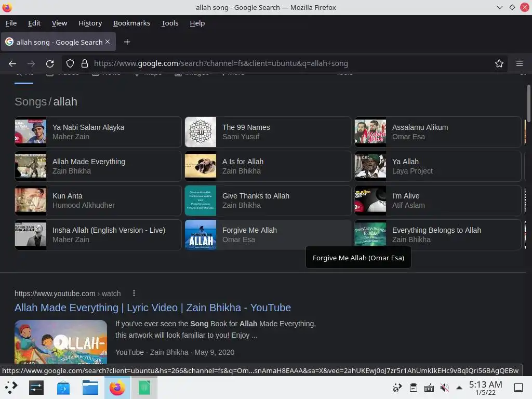Open Allah Made Everything YouTube result title
This screenshot has height=399, width=532.
coord(153,308)
